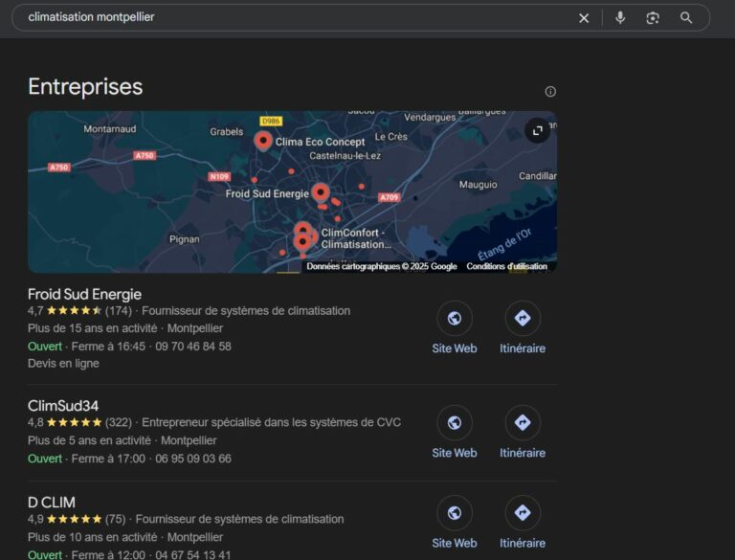Click the Clima Eco Concept map label
The height and width of the screenshot is (560, 735).
pyautogui.click(x=320, y=142)
